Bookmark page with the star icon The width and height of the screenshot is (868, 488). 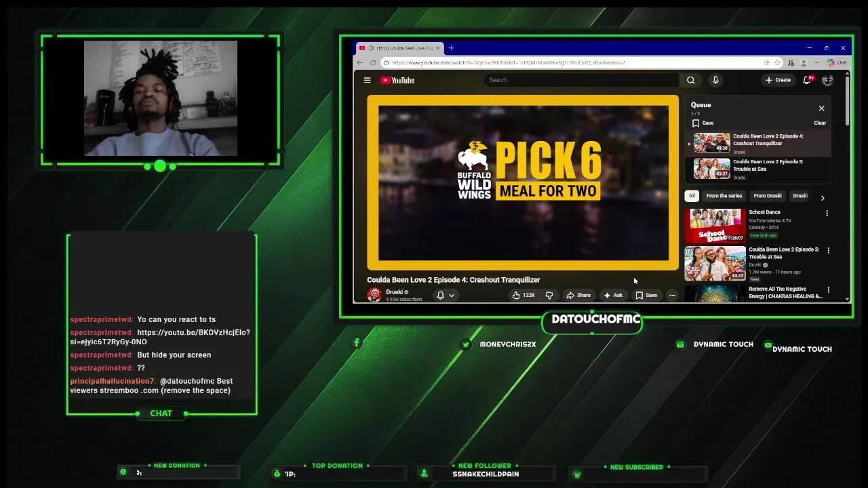[x=777, y=62]
